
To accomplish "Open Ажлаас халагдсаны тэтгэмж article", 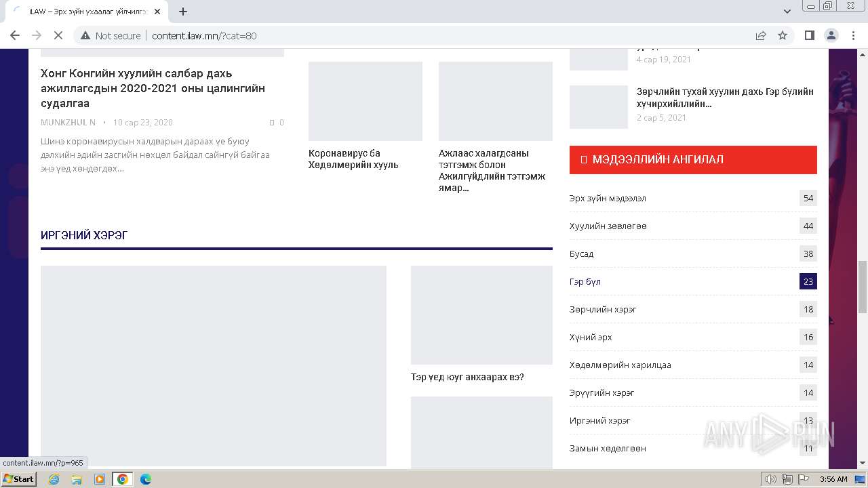I will point(492,171).
